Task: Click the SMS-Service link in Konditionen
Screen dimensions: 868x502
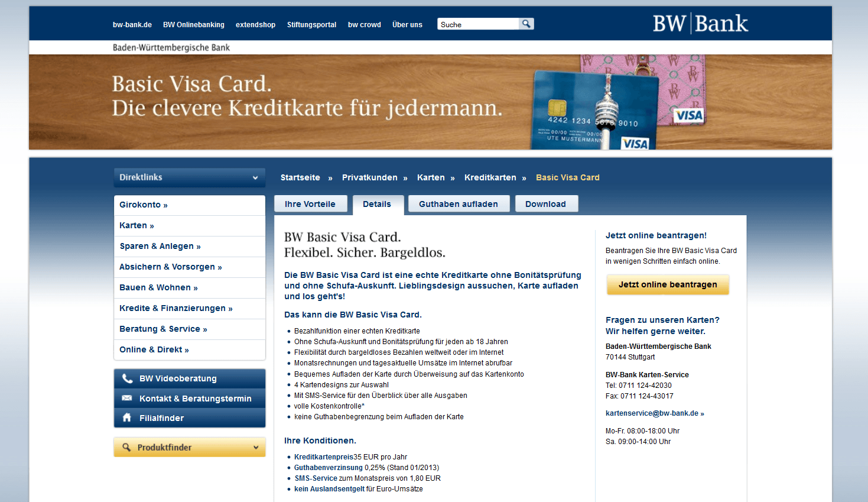Action: tap(316, 478)
